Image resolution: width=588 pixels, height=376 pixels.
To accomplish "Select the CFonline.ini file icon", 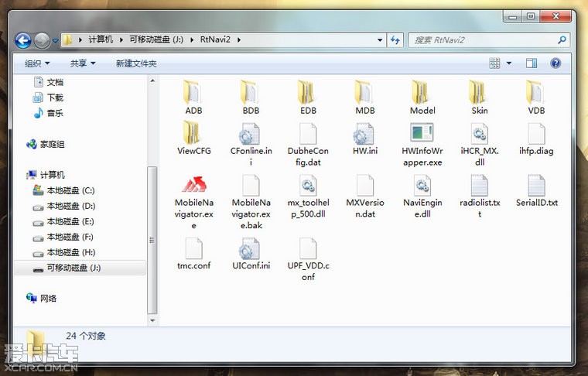I will pyautogui.click(x=250, y=134).
